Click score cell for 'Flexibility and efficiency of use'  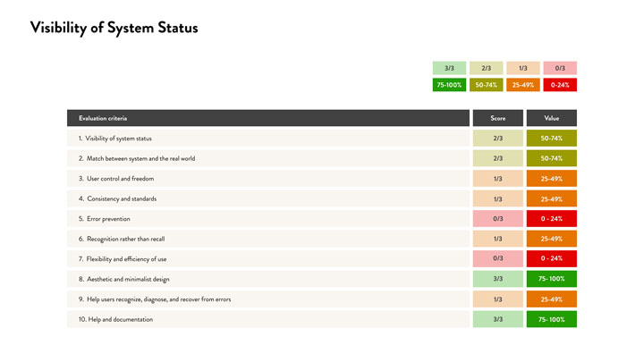point(497,259)
